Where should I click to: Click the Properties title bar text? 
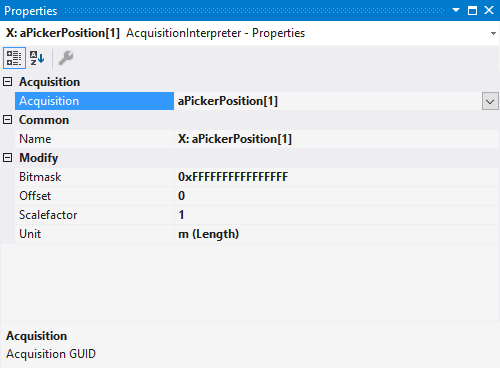[31, 11]
